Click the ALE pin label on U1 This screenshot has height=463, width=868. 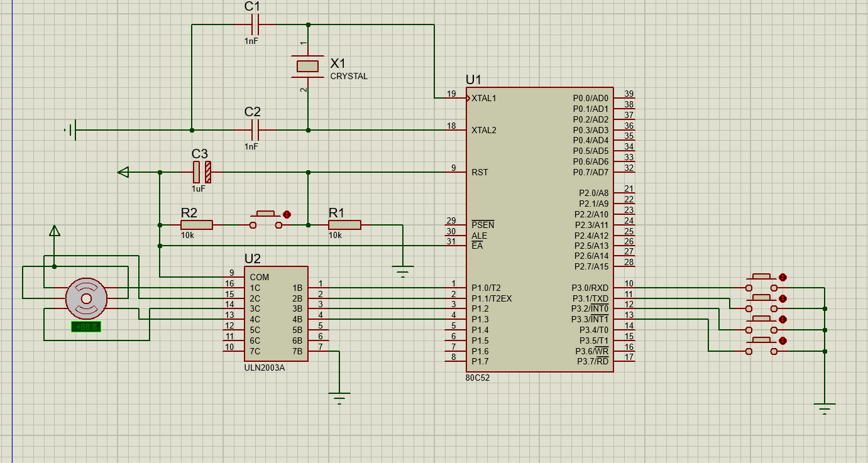479,236
